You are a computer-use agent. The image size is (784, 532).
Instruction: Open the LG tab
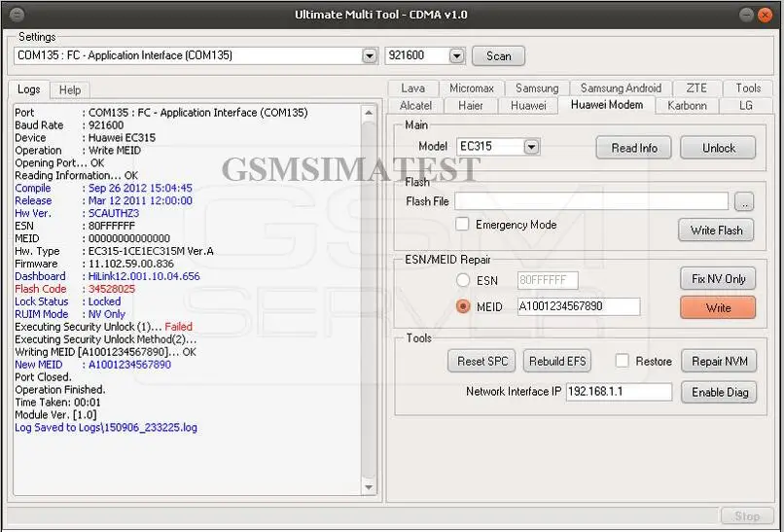pos(745,105)
